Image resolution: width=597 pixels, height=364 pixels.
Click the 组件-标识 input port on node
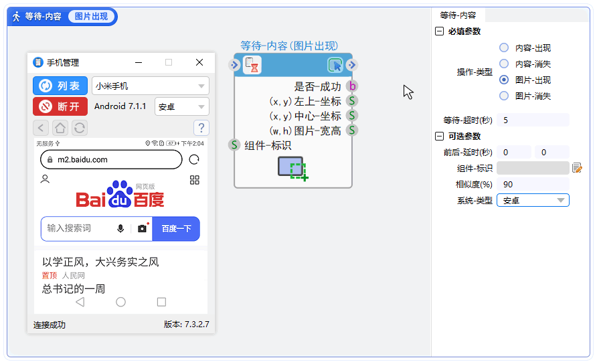(x=234, y=145)
